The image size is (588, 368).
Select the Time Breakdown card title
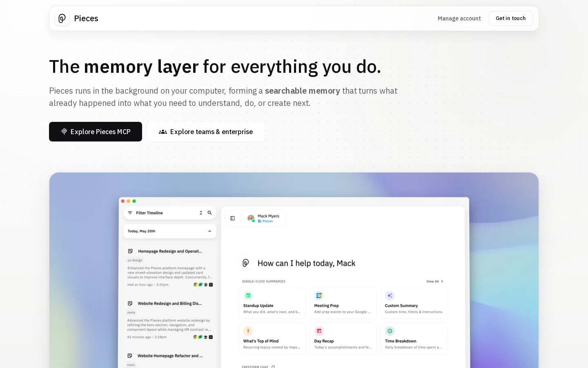(401, 341)
